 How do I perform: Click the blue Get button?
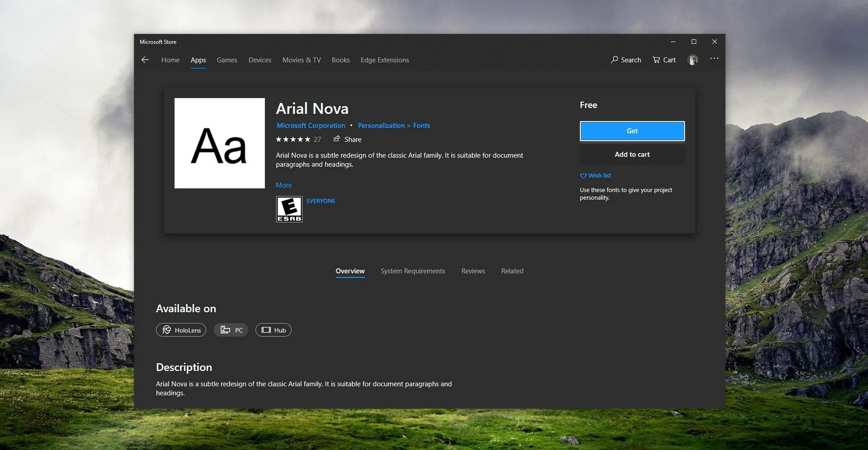(x=632, y=131)
